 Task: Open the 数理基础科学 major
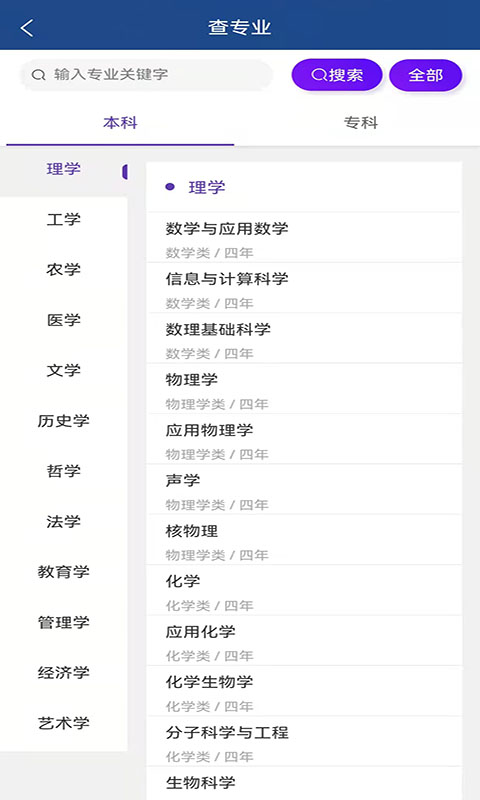click(x=304, y=339)
